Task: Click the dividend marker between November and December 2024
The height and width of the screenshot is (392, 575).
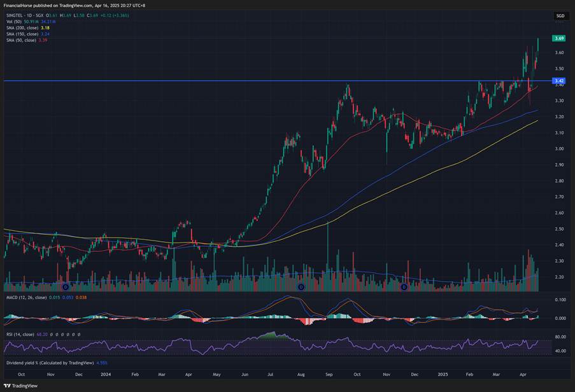Action: click(404, 287)
